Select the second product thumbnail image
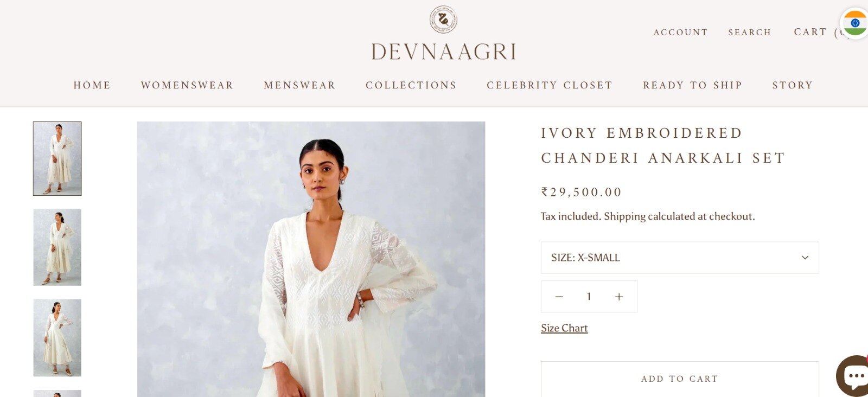Viewport: 868px width, 397px height. click(58, 247)
